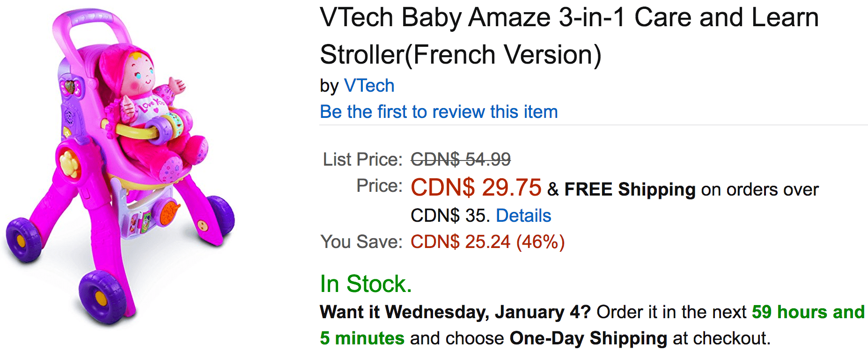
Task: Click the green '59 hours and' countdown text
Action: (x=808, y=312)
